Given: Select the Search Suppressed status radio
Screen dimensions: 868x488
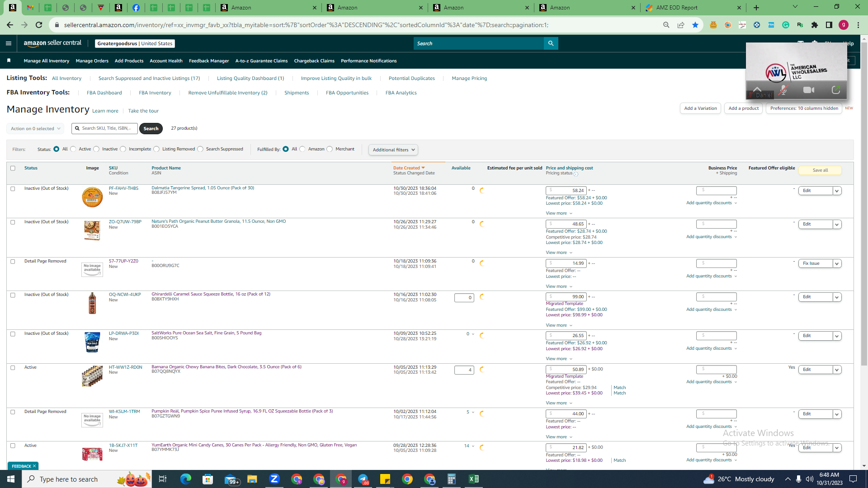Looking at the screenshot, I should click(x=201, y=149).
